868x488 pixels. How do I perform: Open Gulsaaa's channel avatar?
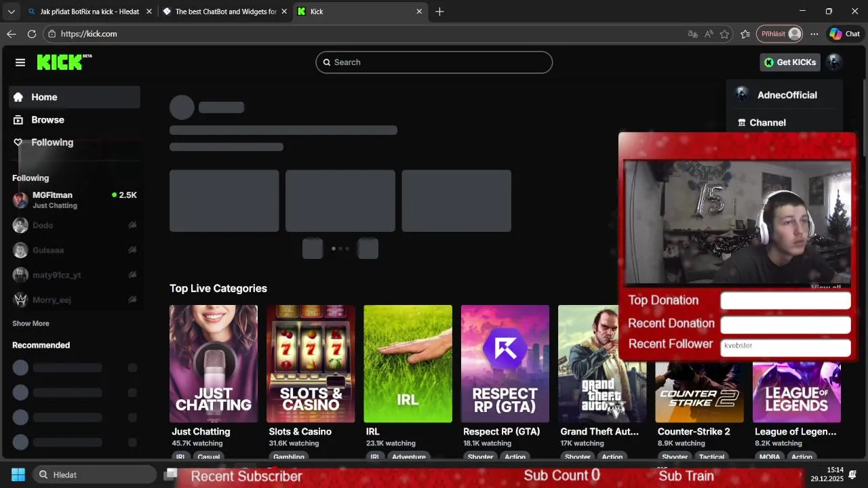point(20,250)
